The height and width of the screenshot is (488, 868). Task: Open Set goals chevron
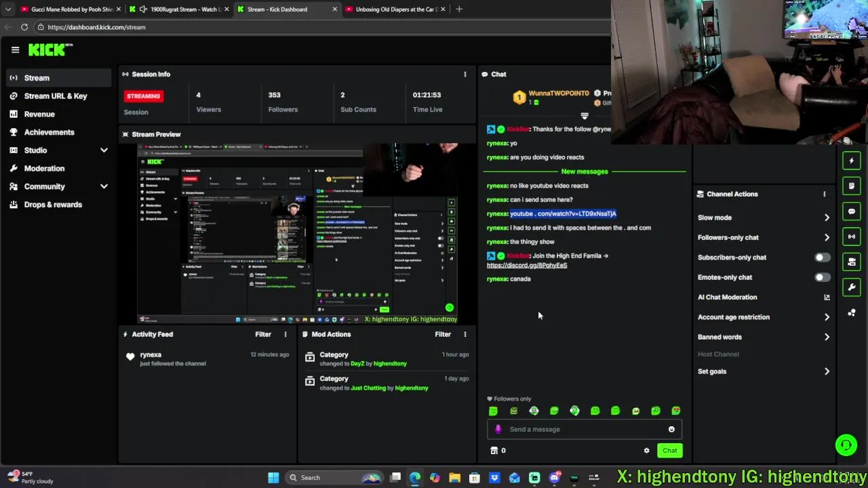pyautogui.click(x=827, y=371)
